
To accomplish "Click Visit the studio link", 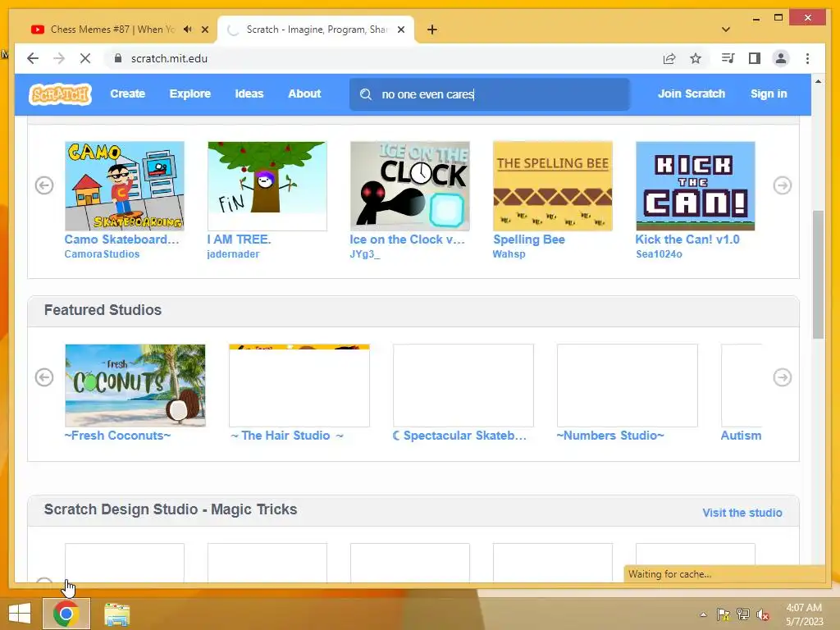I will coord(742,513).
